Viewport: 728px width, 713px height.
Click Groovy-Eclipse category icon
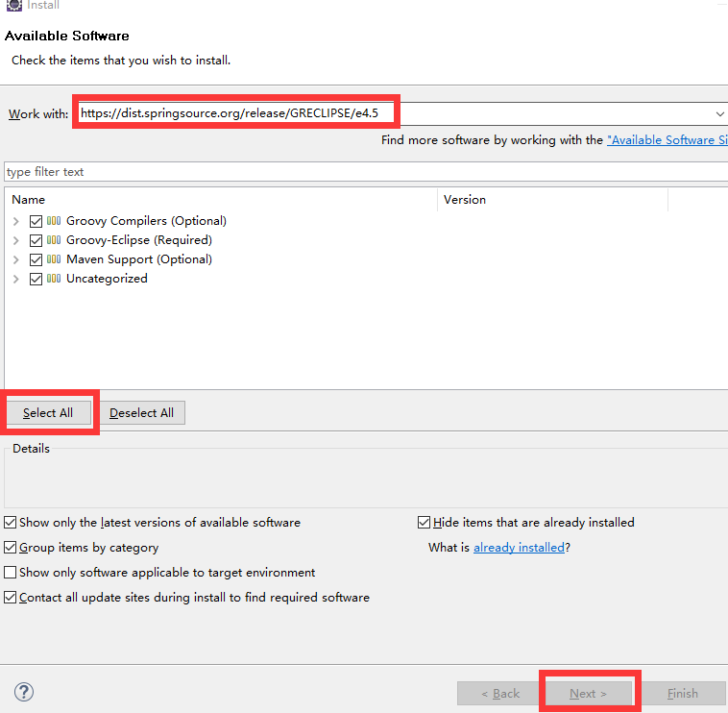coord(54,239)
